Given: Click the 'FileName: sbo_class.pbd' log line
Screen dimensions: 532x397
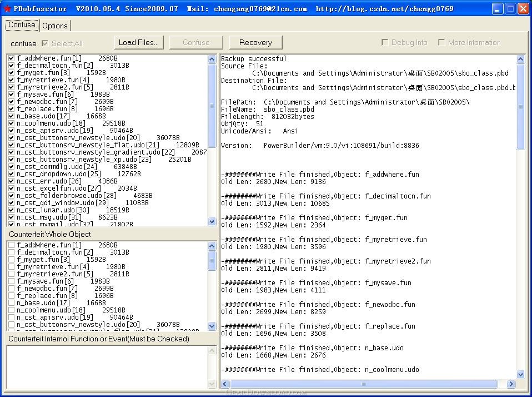Looking at the screenshot, I should [268, 110].
